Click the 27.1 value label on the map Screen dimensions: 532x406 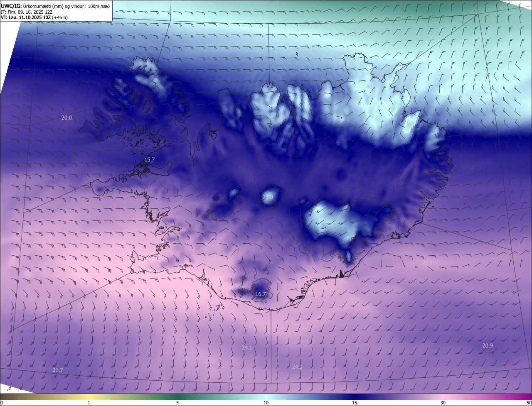[x=427, y=263]
